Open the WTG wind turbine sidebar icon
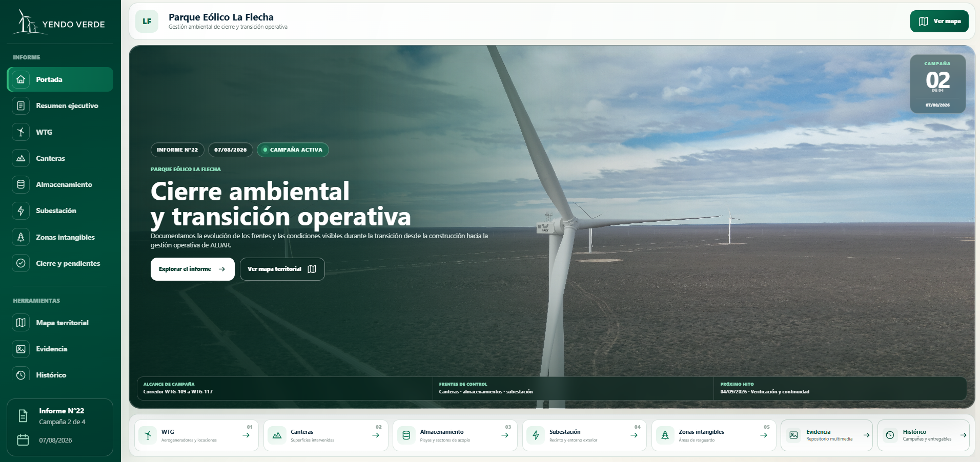This screenshot has height=462, width=980. (21, 132)
